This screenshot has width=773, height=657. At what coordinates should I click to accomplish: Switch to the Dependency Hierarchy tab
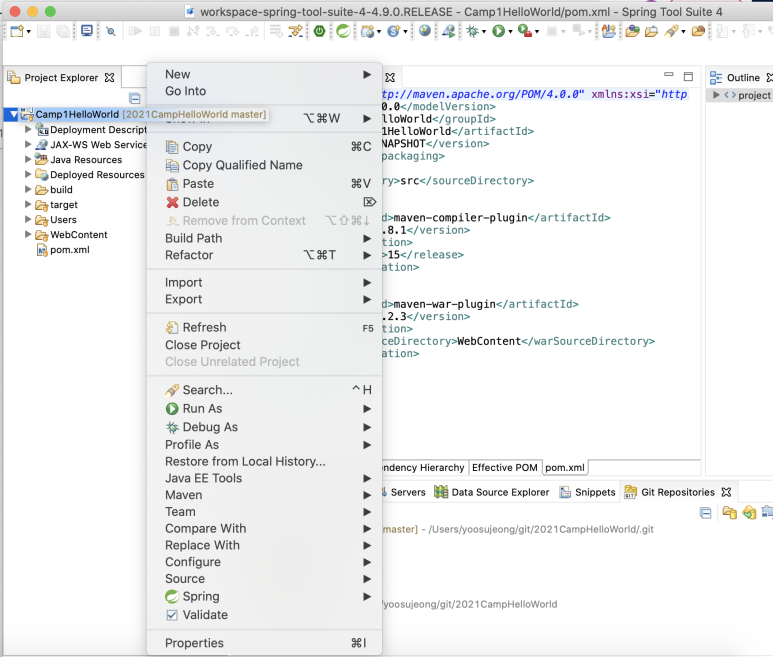424,467
